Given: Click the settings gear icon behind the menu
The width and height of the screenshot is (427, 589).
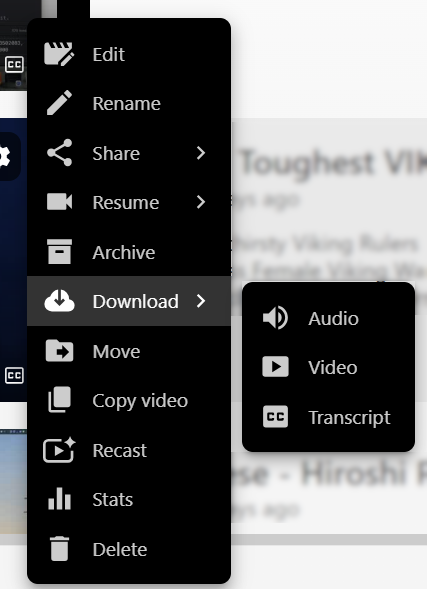Looking at the screenshot, I should 5,156.
